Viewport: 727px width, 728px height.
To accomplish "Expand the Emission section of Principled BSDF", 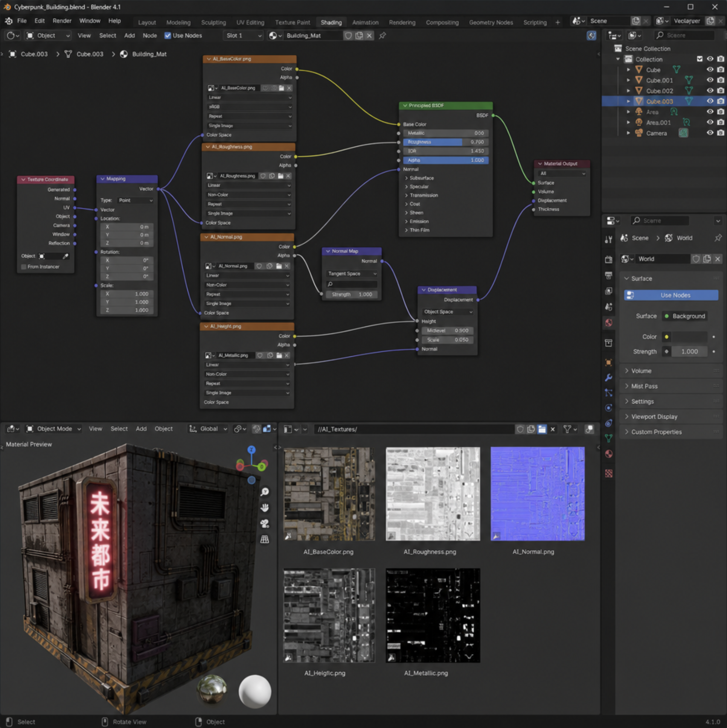I will pyautogui.click(x=416, y=221).
